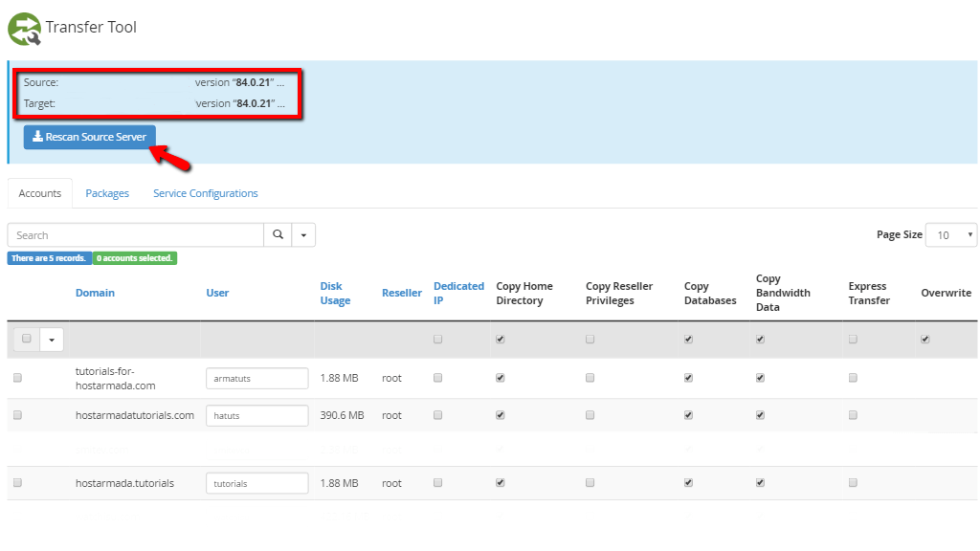Screen dimensions: 980x551
Task: Check Dedicated IP for hostarmadatutorials.com
Action: [x=437, y=415]
